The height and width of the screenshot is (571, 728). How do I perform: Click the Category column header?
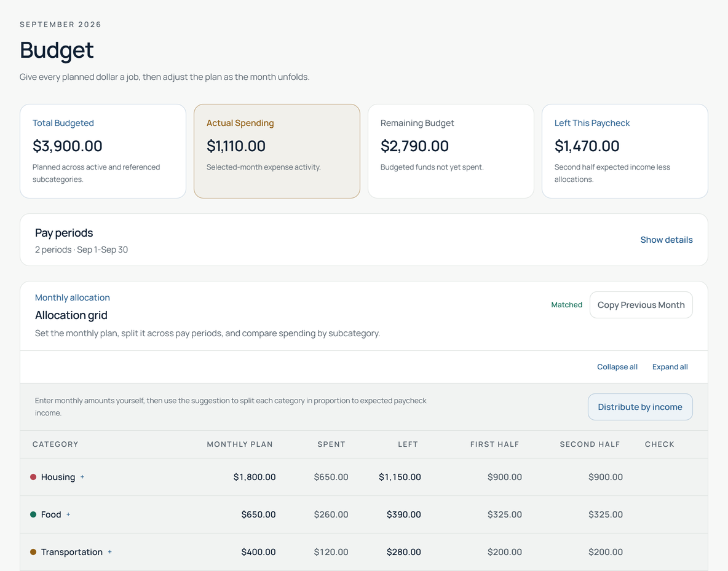[x=55, y=444]
